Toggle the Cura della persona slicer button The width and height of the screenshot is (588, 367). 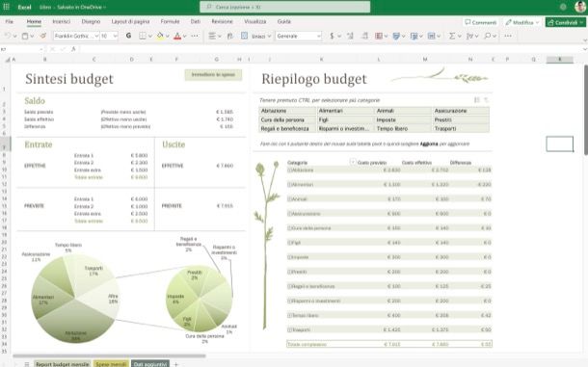click(x=287, y=120)
